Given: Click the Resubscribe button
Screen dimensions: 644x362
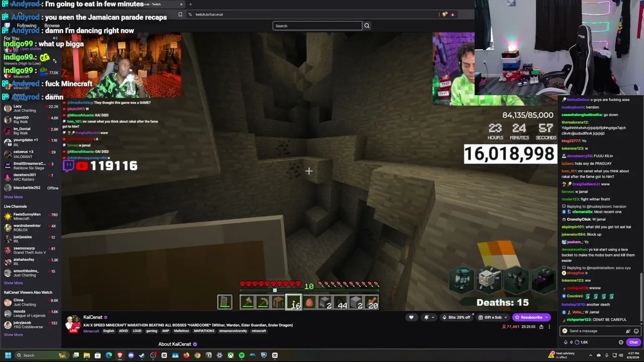Looking at the screenshot, I should [x=531, y=317].
